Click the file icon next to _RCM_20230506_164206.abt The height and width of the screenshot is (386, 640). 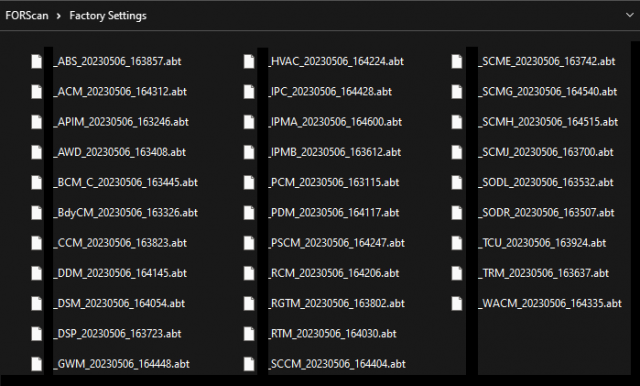pos(249,273)
